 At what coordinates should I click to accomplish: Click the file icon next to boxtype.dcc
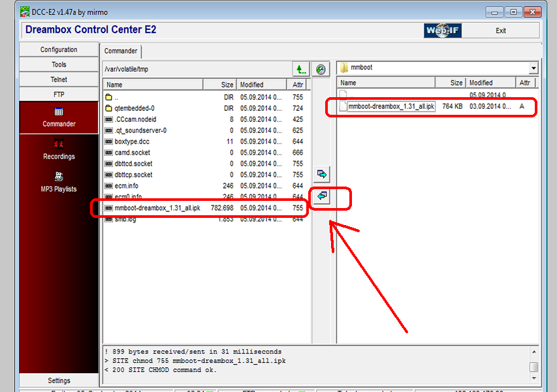coord(108,142)
